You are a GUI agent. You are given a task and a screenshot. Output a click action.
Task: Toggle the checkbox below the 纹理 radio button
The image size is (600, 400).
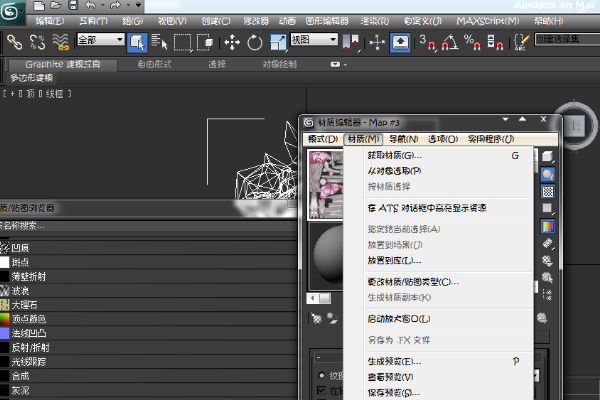tap(319, 392)
